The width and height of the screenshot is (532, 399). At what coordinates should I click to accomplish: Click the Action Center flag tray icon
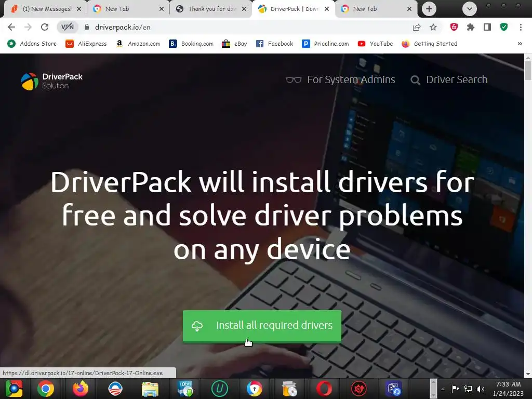point(455,389)
